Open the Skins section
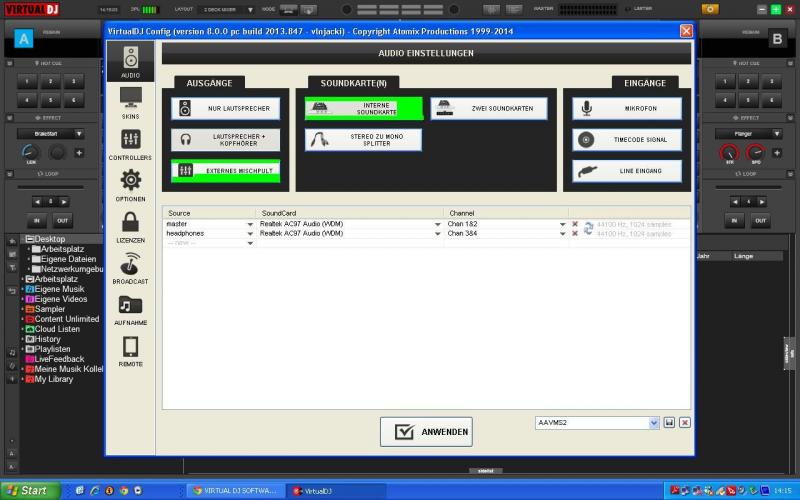This screenshot has width=800, height=500. (131, 103)
